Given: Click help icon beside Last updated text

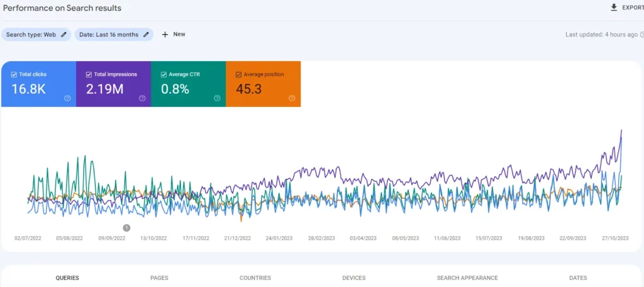Looking at the screenshot, I should coord(641,35).
